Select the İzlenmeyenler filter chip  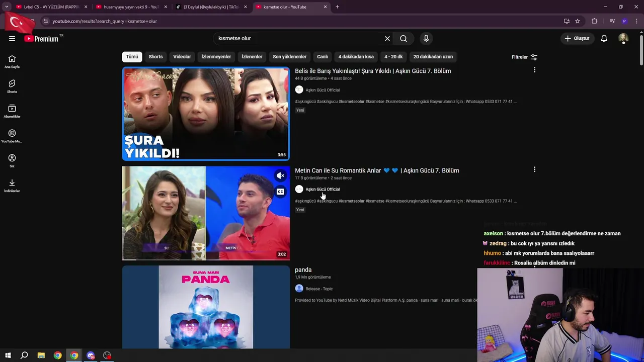[216, 57]
